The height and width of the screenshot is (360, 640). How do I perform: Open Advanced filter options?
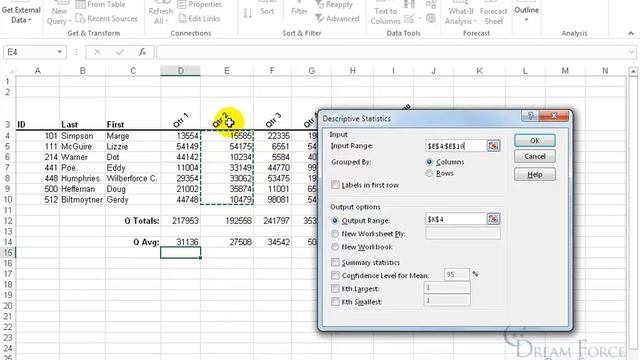(338, 19)
